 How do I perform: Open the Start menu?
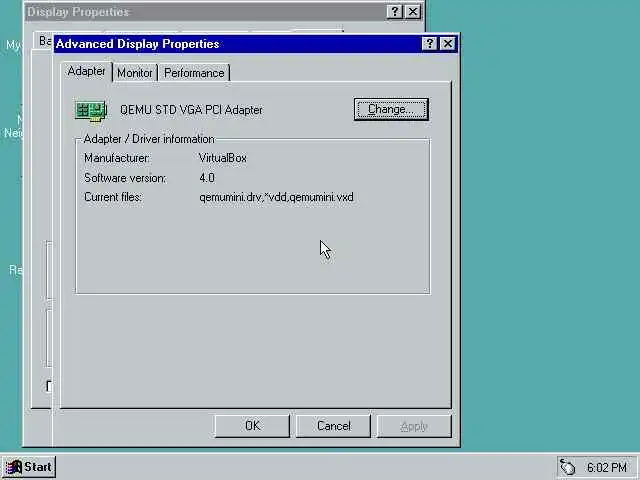point(29,467)
